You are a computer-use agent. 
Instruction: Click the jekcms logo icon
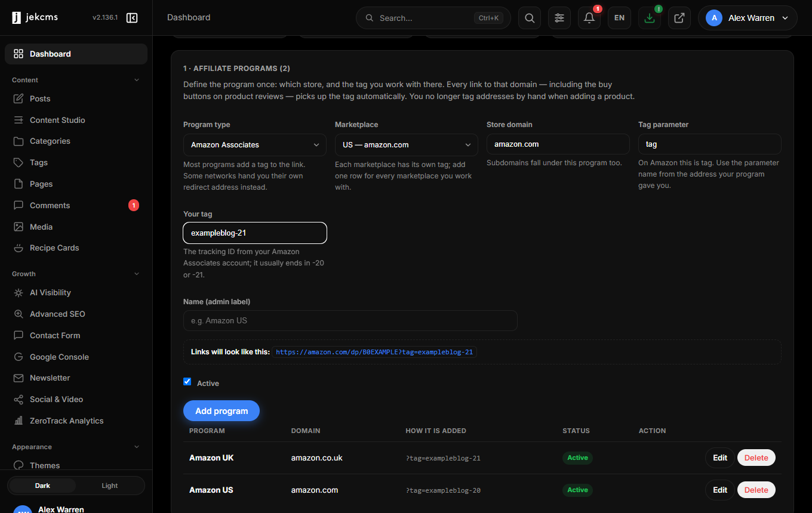17,17
